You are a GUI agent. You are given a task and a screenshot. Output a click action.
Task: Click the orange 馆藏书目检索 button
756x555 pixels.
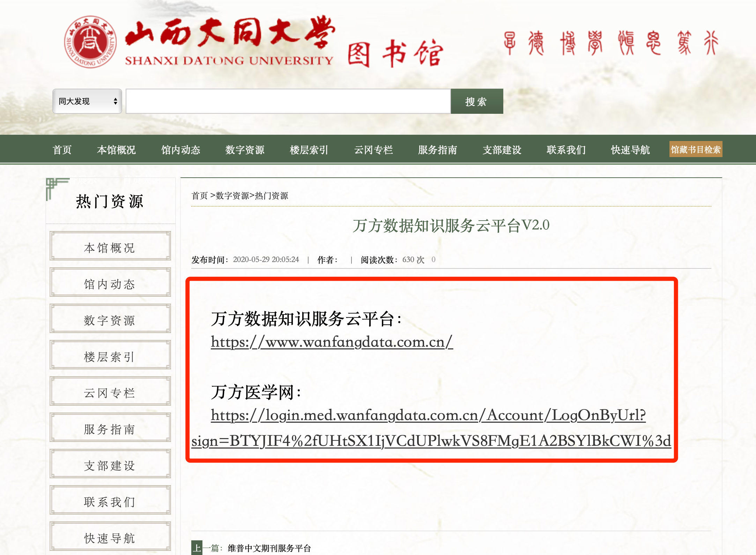(x=696, y=149)
